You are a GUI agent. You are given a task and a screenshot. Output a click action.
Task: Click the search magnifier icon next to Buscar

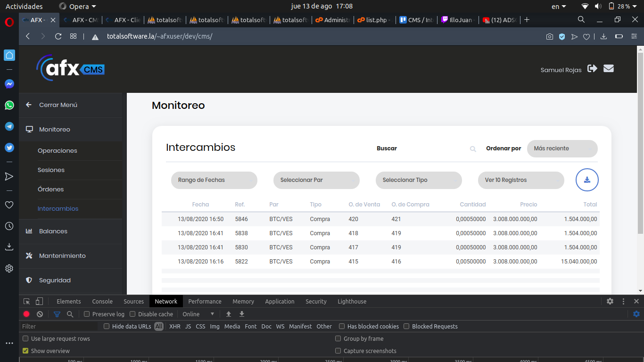click(473, 149)
